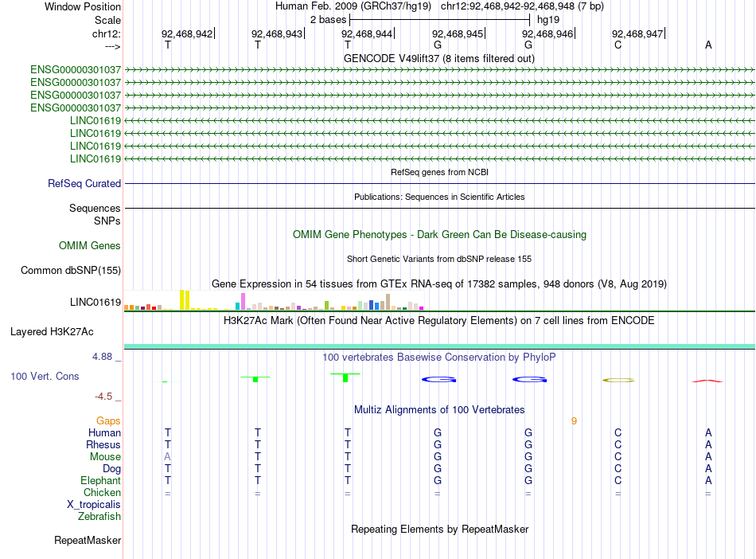Click the orange '9' gap count

(574, 421)
